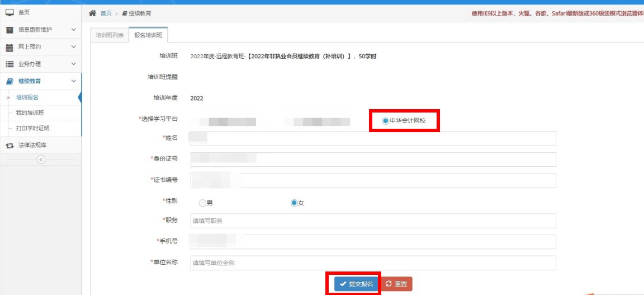The height and width of the screenshot is (295, 644).
Task: Click the archive icon beside 信息更新维护
Action: [10, 30]
